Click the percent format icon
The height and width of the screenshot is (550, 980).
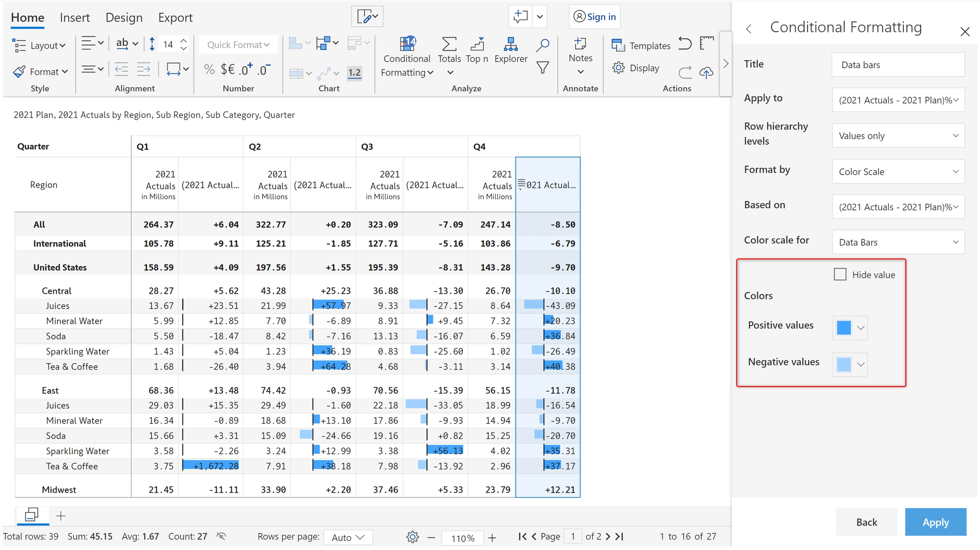coord(209,69)
